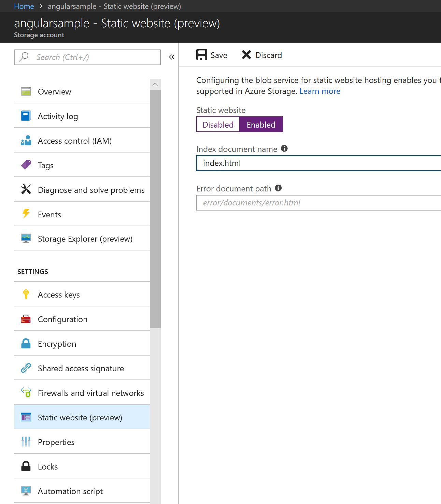Image resolution: width=441 pixels, height=504 pixels.
Task: Open Events menu item
Action: coord(82,214)
